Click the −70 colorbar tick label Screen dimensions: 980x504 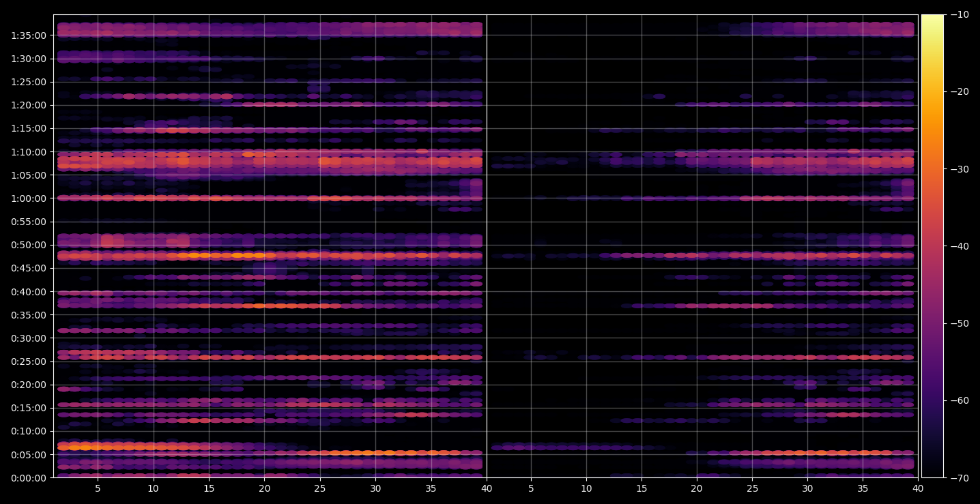coord(960,477)
